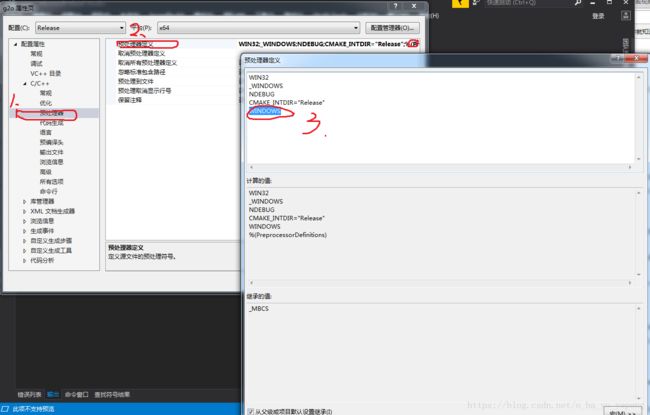Toggle 从父级或项目默认设置继承 checkbox
This screenshot has width=650, height=415.
(250, 411)
